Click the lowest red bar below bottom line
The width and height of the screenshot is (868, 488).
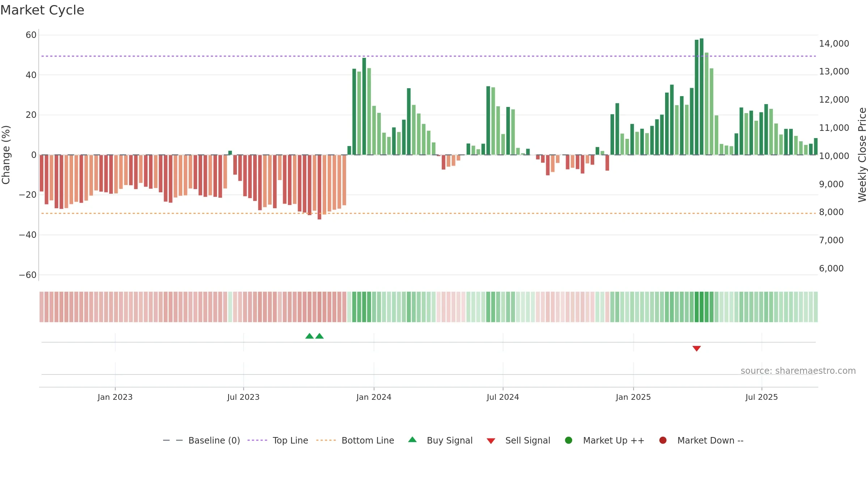[319, 187]
